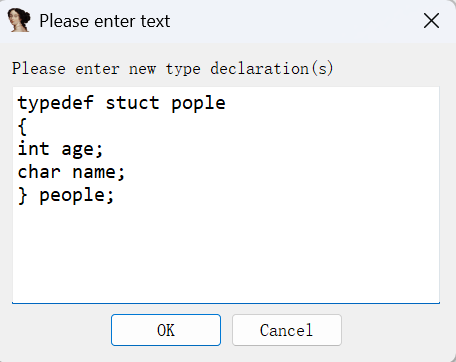
Task: Place cursor on the word typedef
Action: pos(56,103)
